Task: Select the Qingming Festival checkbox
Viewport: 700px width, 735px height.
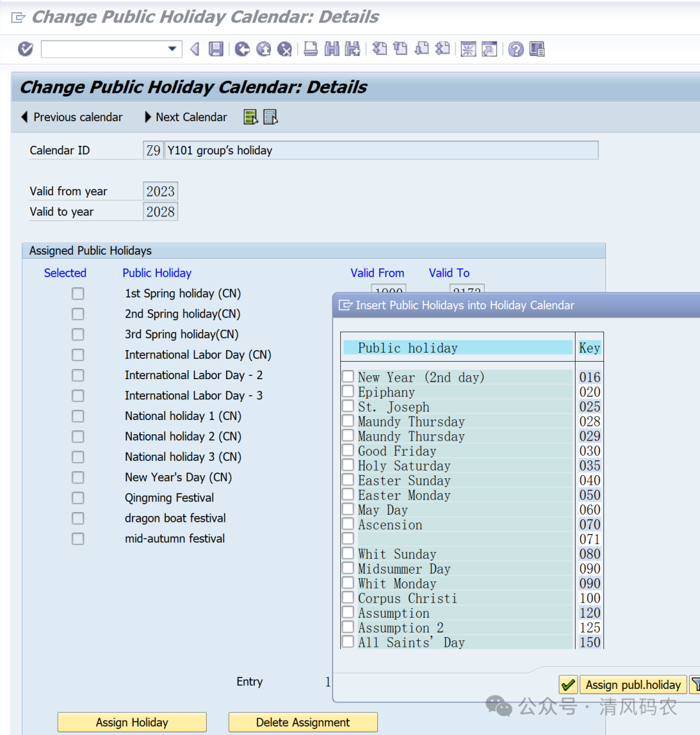Action: [x=78, y=498]
